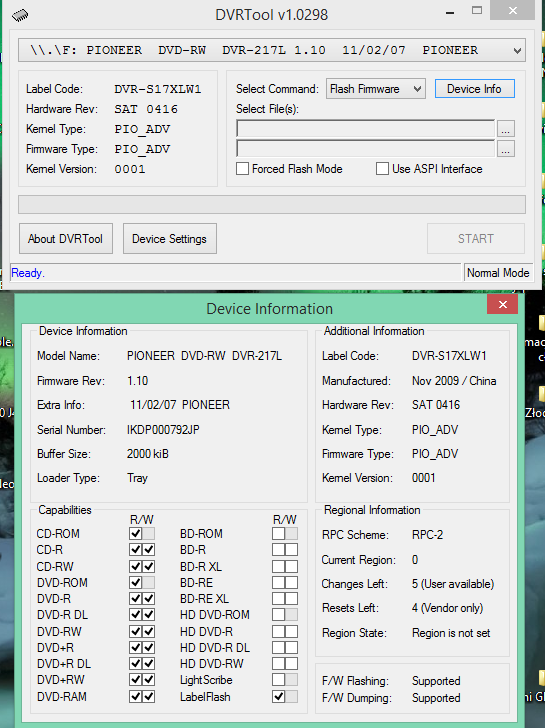The height and width of the screenshot is (728, 545).
Task: Open About DVRTool dialog
Action: pos(66,239)
